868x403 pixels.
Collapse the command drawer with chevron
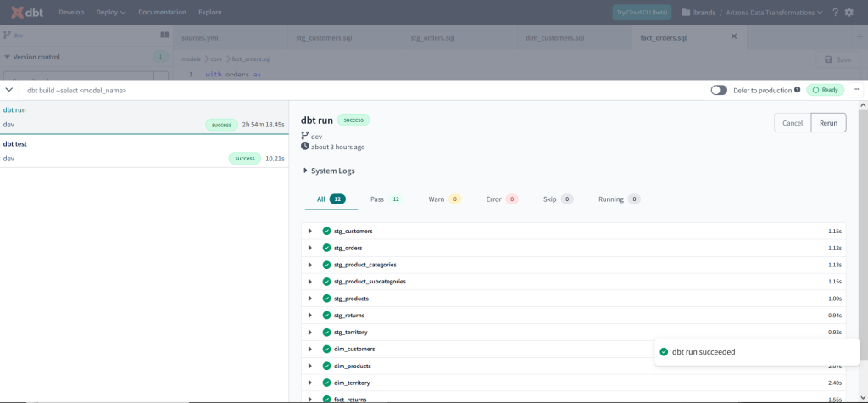pyautogui.click(x=9, y=90)
